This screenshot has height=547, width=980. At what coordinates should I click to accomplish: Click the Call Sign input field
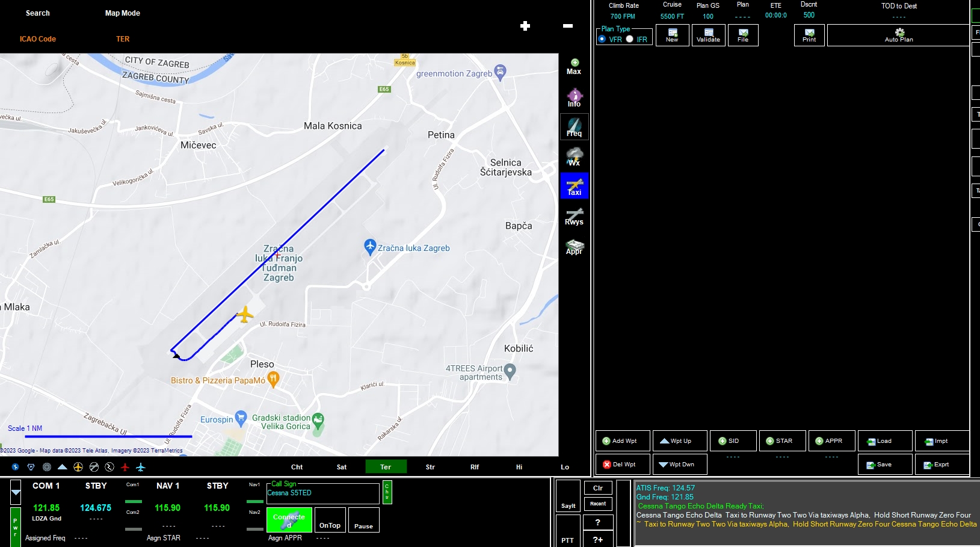322,493
